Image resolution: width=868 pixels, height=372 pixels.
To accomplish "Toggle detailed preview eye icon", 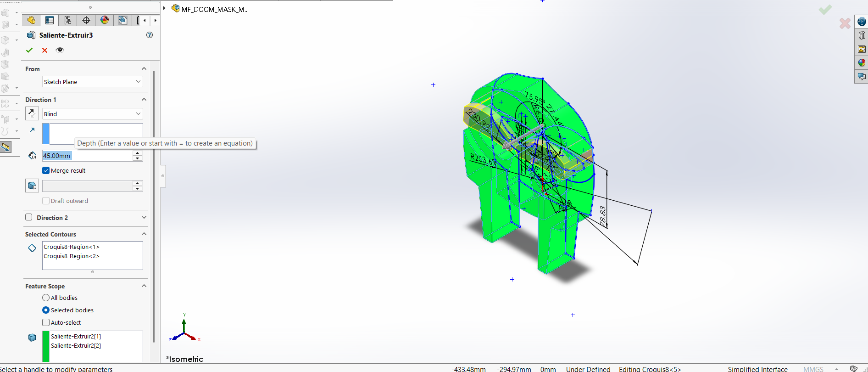I will [60, 50].
